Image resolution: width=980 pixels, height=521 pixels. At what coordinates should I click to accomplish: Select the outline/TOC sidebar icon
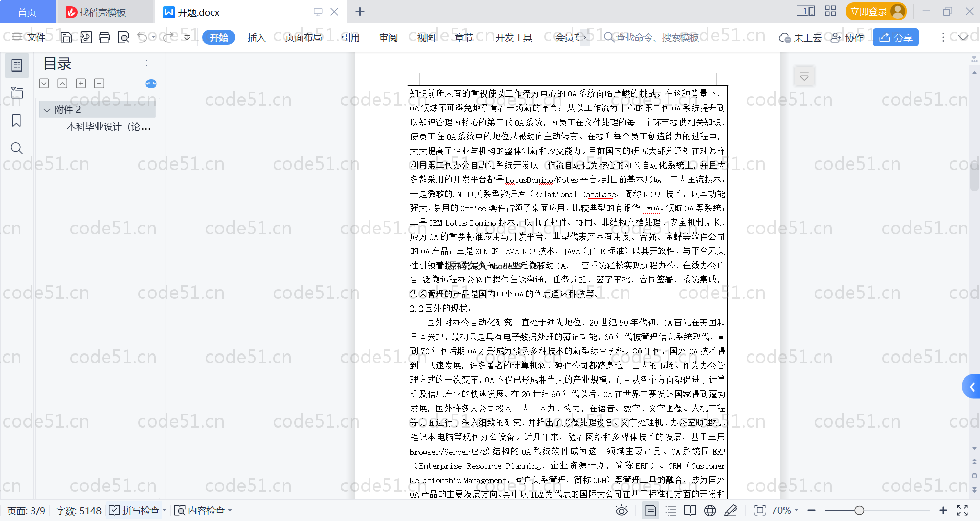(x=17, y=65)
